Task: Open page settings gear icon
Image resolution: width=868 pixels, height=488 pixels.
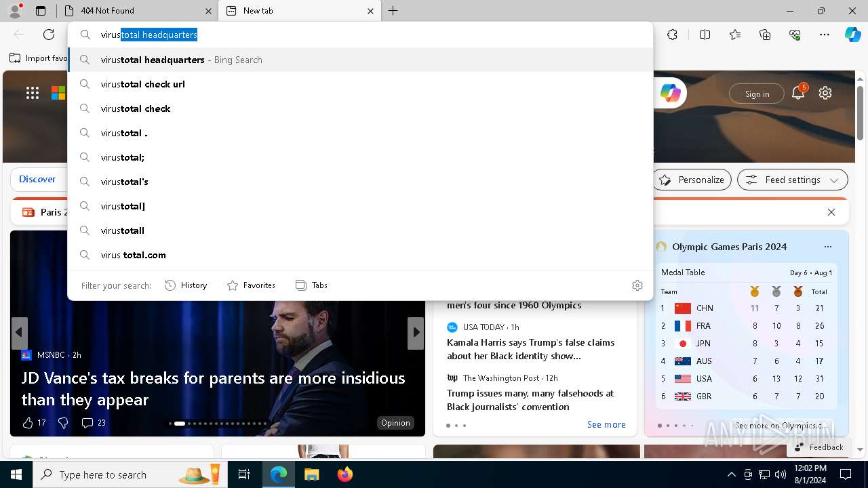Action: [x=825, y=94]
